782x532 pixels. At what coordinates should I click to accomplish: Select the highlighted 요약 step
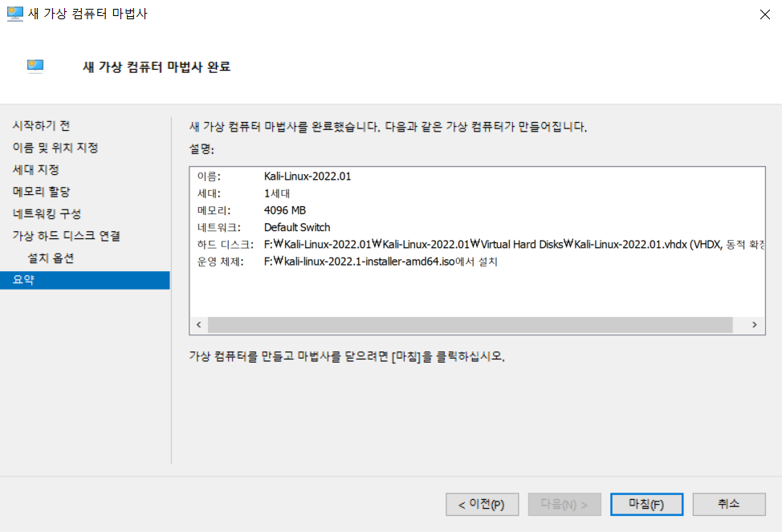85,280
